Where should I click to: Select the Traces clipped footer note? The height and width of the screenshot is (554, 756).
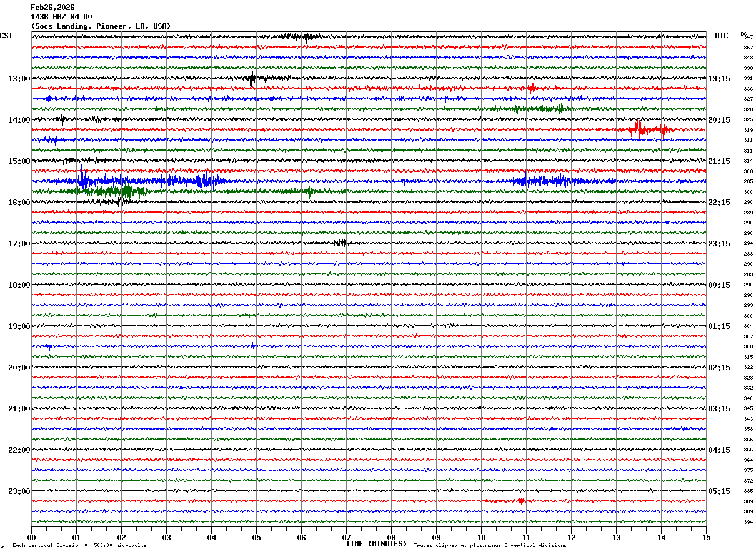[490, 546]
